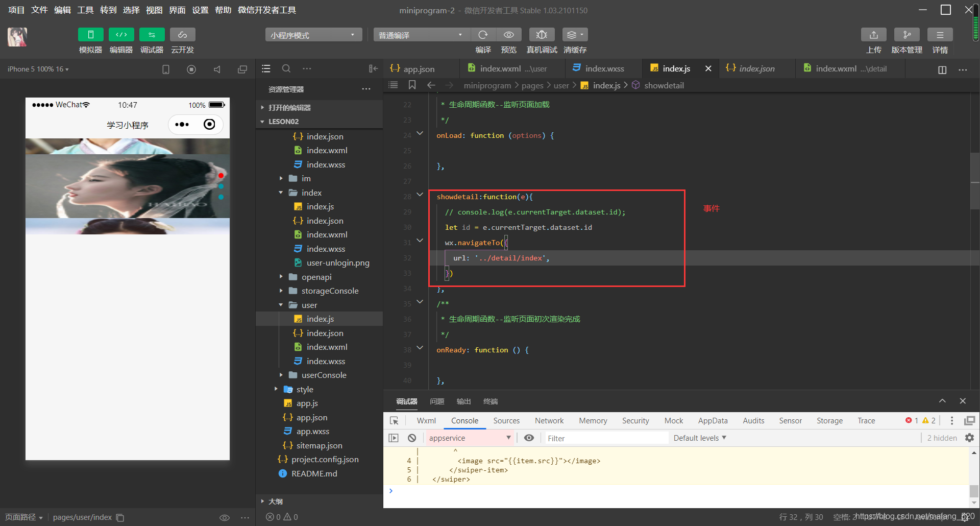Open the Wxml devtools tab
Viewport: 980px width, 526px height.
(426, 420)
